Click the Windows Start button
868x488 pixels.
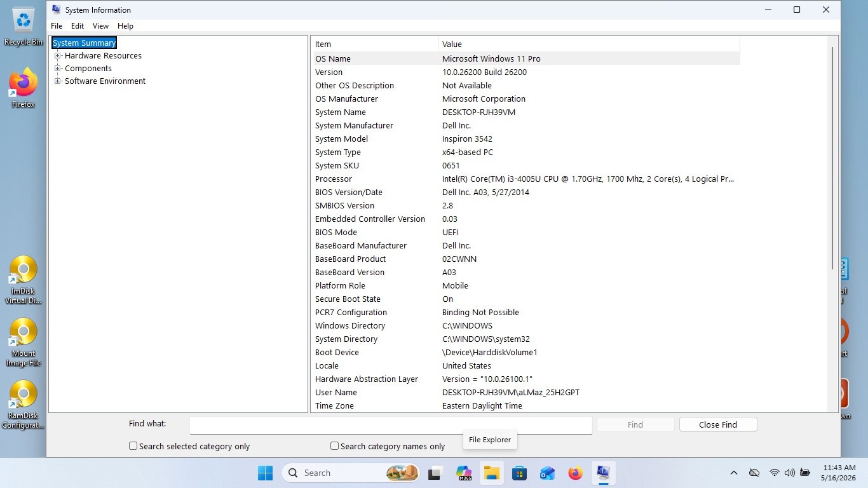pos(265,473)
